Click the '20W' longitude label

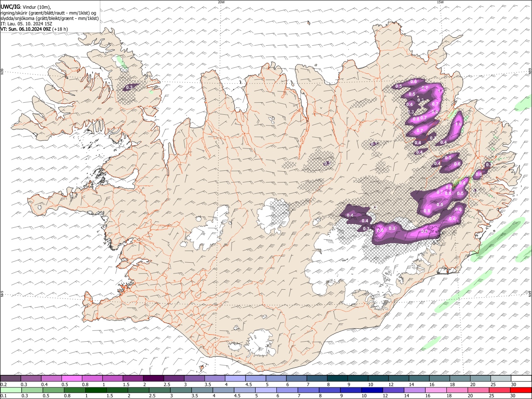click(221, 2)
